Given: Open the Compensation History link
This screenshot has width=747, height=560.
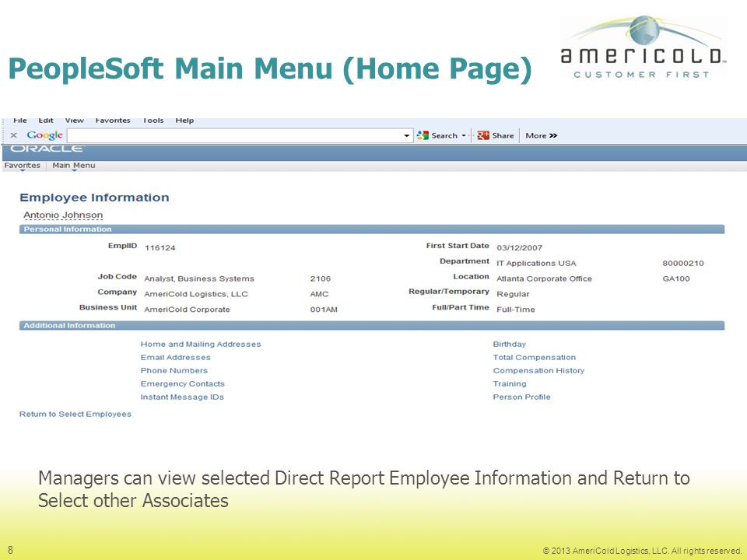Looking at the screenshot, I should click(x=538, y=371).
